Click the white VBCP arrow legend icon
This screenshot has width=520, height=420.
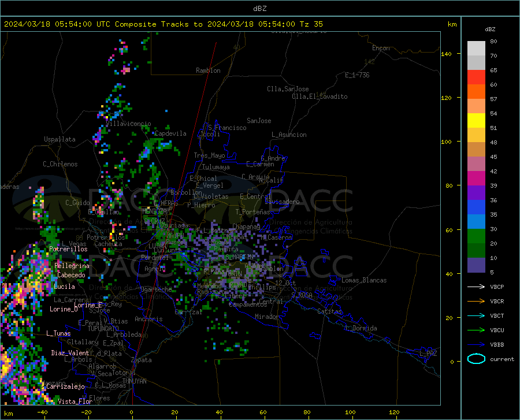[x=476, y=287]
